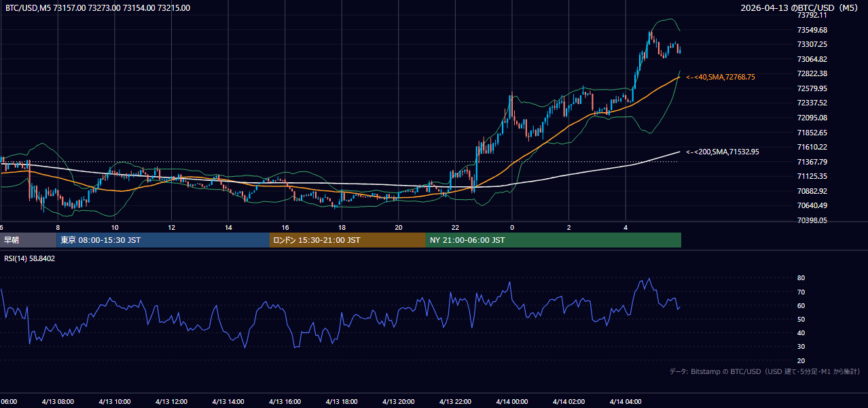The image size is (868, 408).
Task: Click the 4/13 08:00 date label
Action: point(58,401)
